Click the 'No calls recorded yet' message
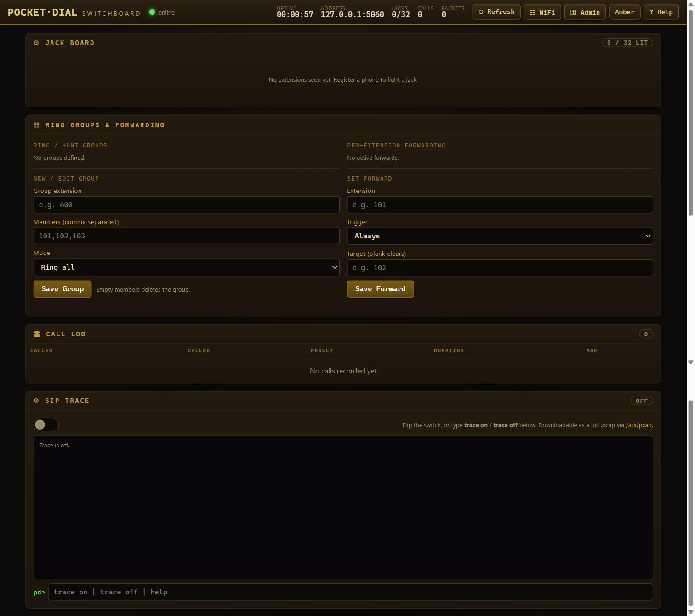The image size is (695, 616). 343,371
